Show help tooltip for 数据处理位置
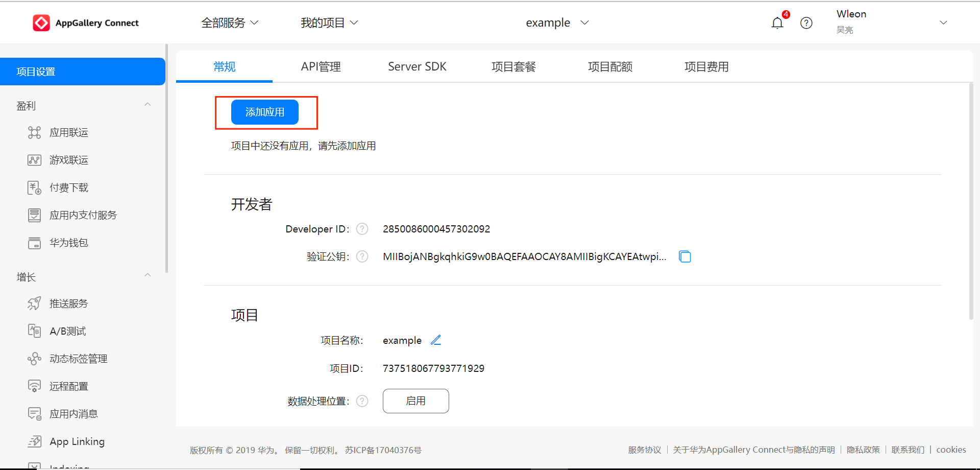 362,401
